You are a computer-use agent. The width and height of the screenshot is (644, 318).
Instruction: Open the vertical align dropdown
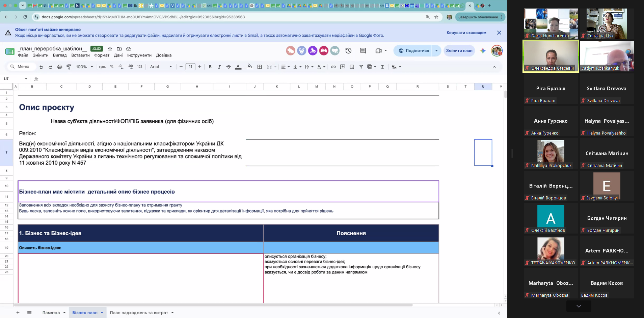(297, 67)
